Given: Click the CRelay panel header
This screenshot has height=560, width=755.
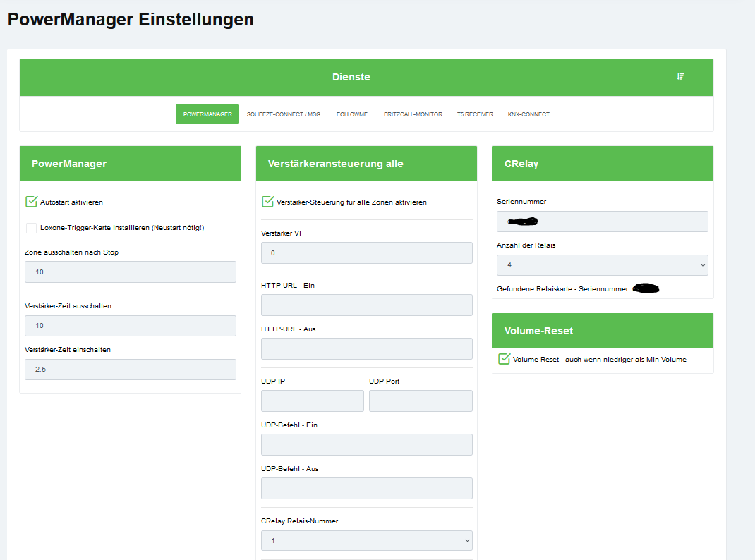Looking at the screenshot, I should pyautogui.click(x=603, y=164).
